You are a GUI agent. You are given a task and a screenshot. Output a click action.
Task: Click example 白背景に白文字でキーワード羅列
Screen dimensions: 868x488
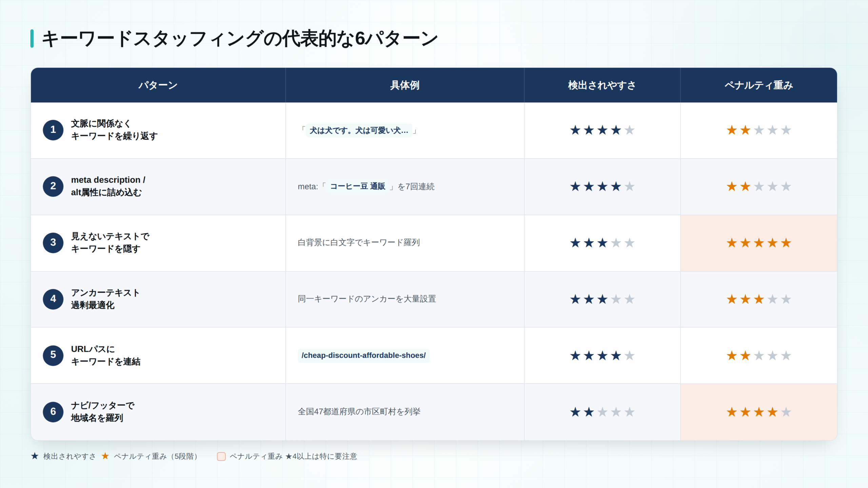click(359, 243)
